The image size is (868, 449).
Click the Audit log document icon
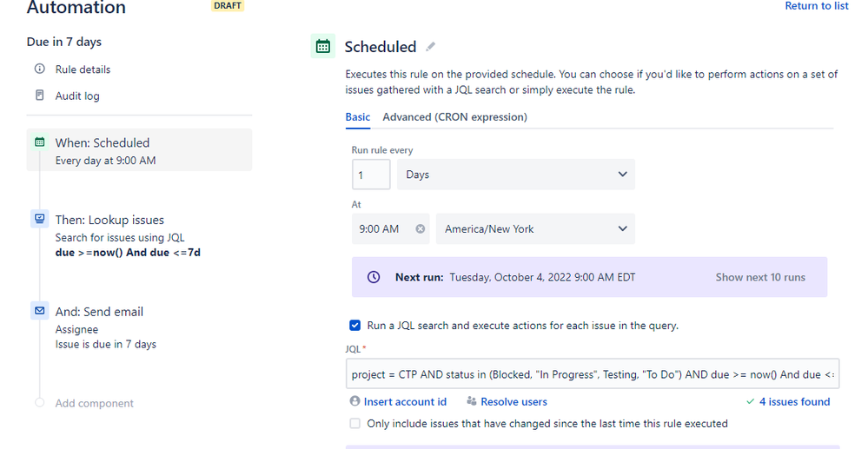pos(40,96)
